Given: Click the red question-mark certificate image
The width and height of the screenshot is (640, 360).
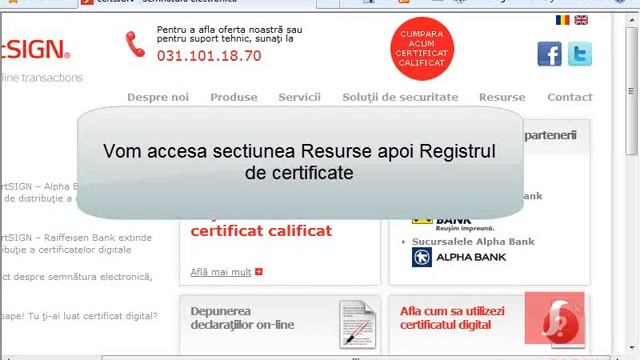Looking at the screenshot, I should [555, 318].
